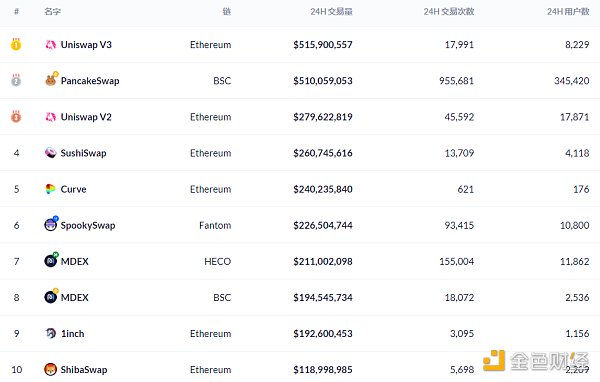Click the gold first-place medal icon
The image size is (600, 382).
[x=16, y=44]
